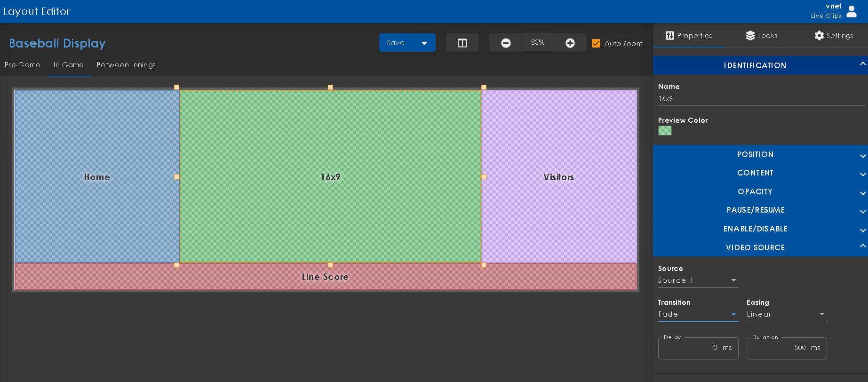This screenshot has height=382, width=868.
Task: Switch to the In Game tab
Action: click(69, 65)
